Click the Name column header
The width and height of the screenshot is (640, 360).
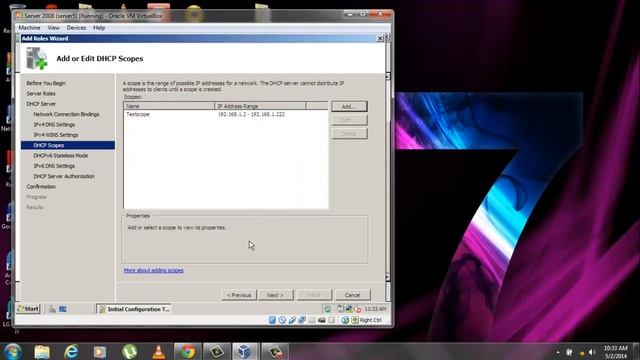click(x=169, y=106)
